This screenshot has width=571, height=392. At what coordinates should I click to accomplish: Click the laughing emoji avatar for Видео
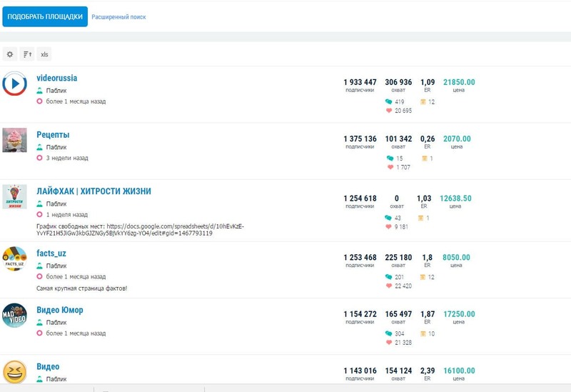pyautogui.click(x=15, y=372)
